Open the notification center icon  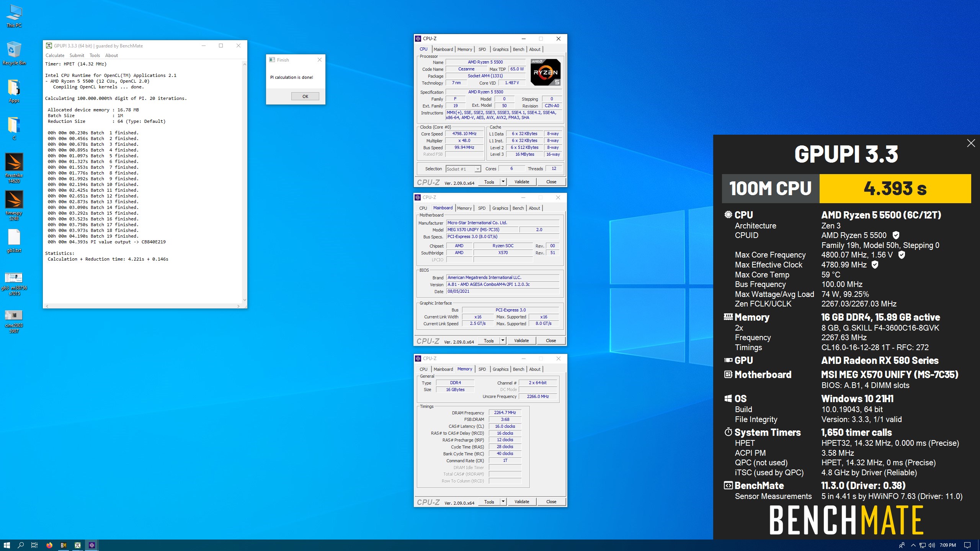[967, 545]
